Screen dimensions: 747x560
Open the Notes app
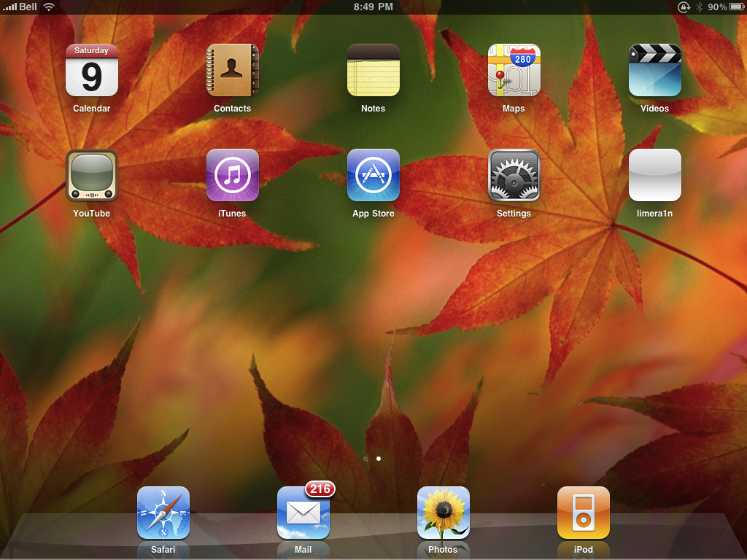[x=373, y=71]
